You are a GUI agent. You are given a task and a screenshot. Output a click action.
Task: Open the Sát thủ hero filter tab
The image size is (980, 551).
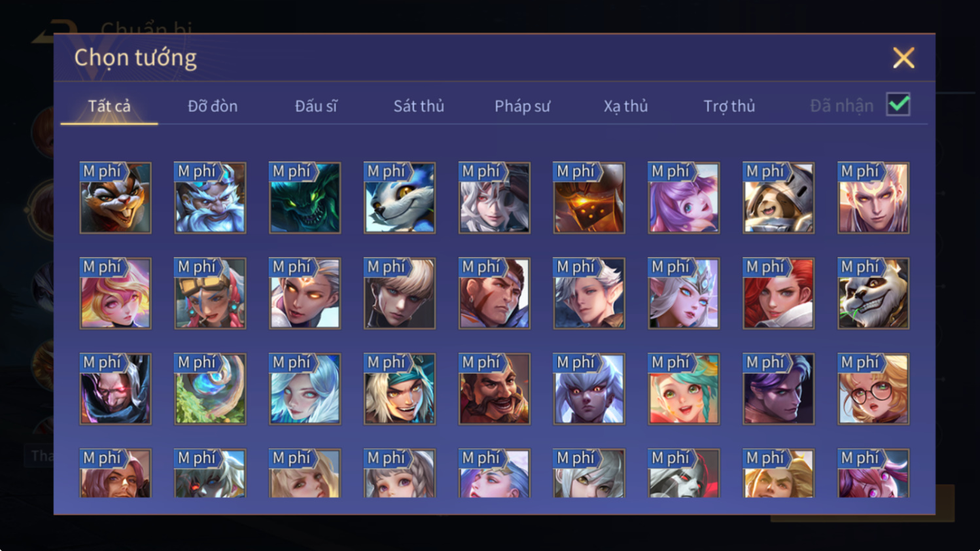coord(419,106)
